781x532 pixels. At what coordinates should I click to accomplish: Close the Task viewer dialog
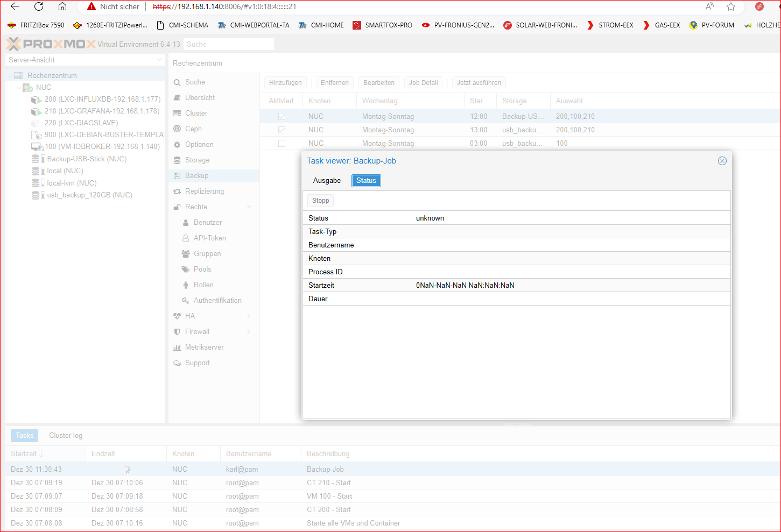tap(722, 161)
